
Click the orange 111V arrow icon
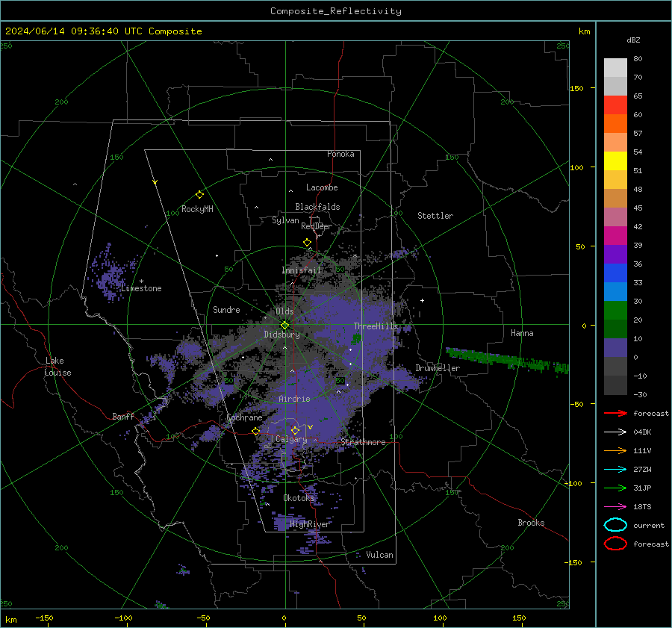click(615, 450)
